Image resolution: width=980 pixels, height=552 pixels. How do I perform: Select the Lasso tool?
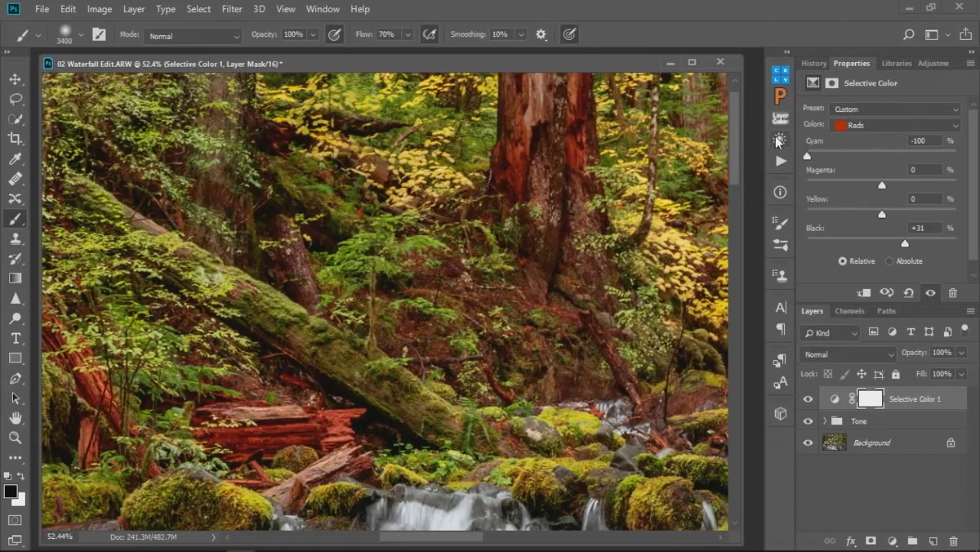(x=15, y=99)
